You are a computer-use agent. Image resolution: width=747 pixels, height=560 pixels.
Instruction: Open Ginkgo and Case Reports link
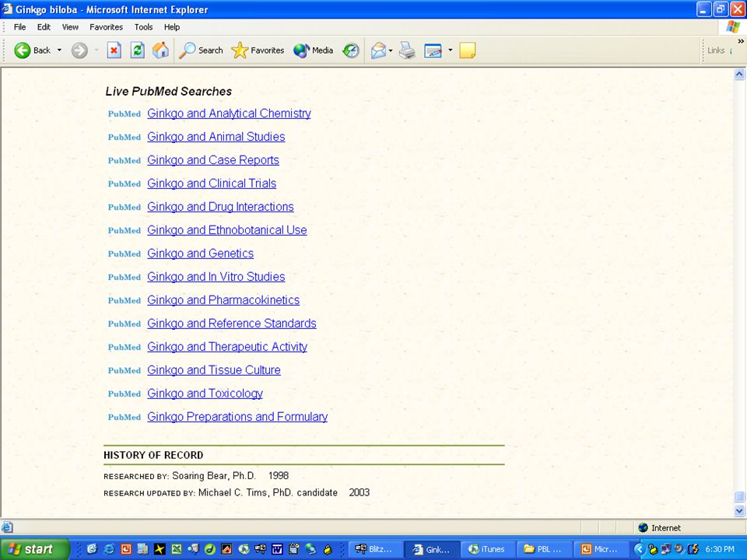213,160
